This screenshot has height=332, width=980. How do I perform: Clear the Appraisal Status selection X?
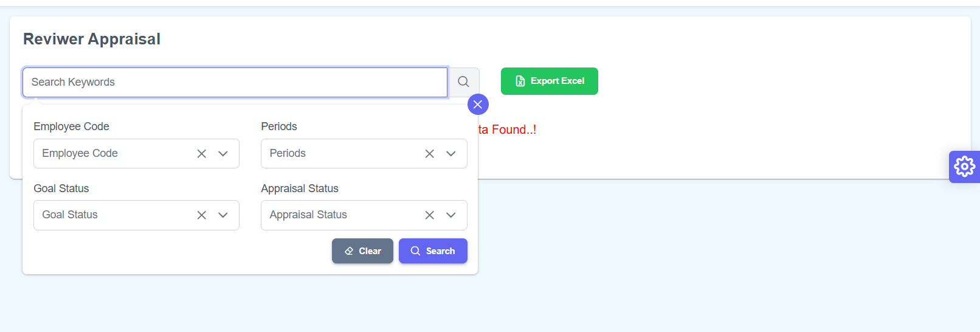(x=429, y=215)
